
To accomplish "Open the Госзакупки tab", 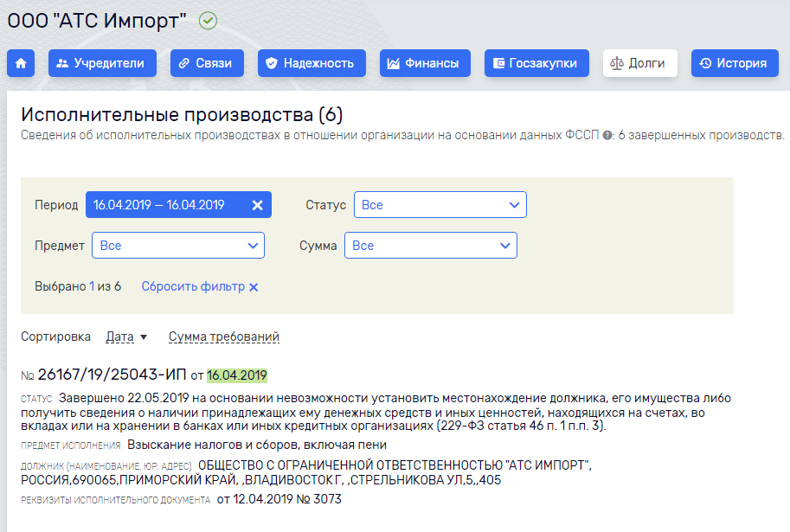I will coord(536,63).
